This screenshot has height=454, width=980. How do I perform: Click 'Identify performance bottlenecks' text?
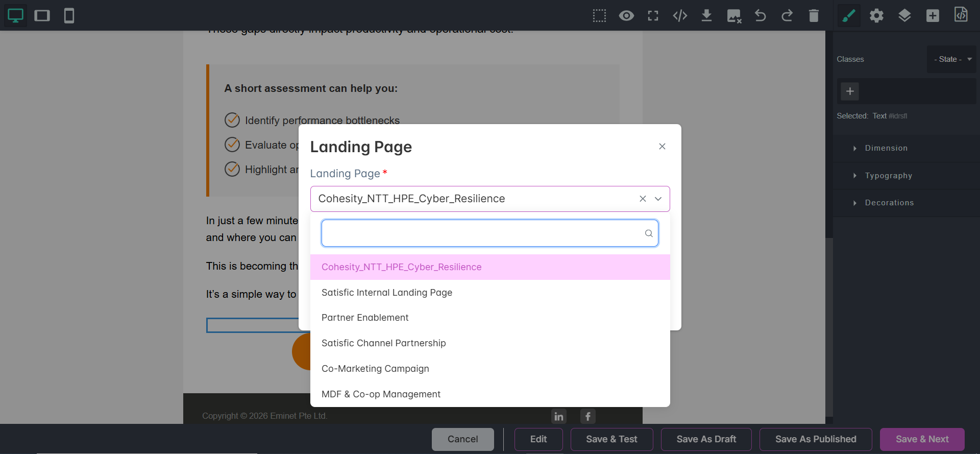tap(322, 121)
